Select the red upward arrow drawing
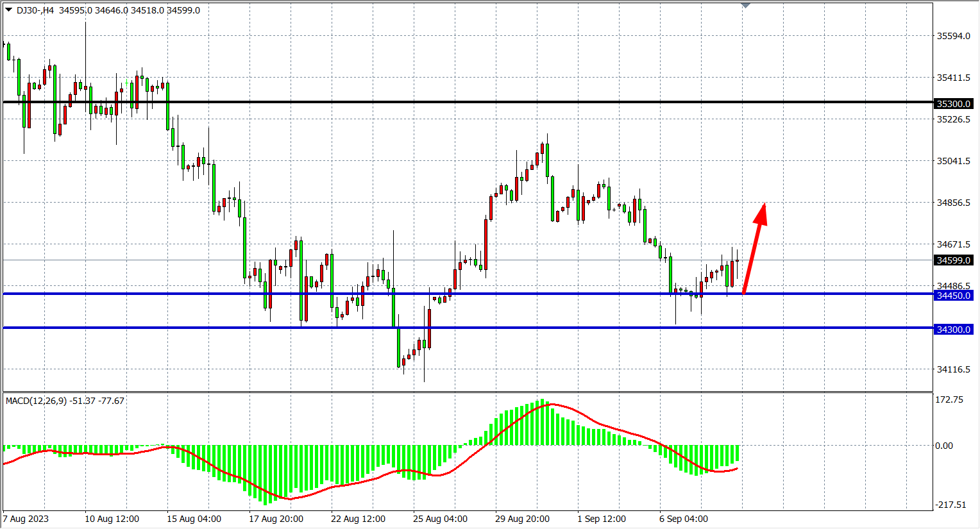Image resolution: width=980 pixels, height=529 pixels. pyautogui.click(x=754, y=250)
